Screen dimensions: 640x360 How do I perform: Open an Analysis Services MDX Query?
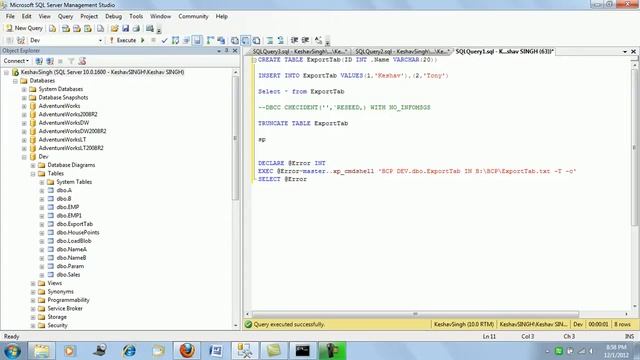point(65,29)
